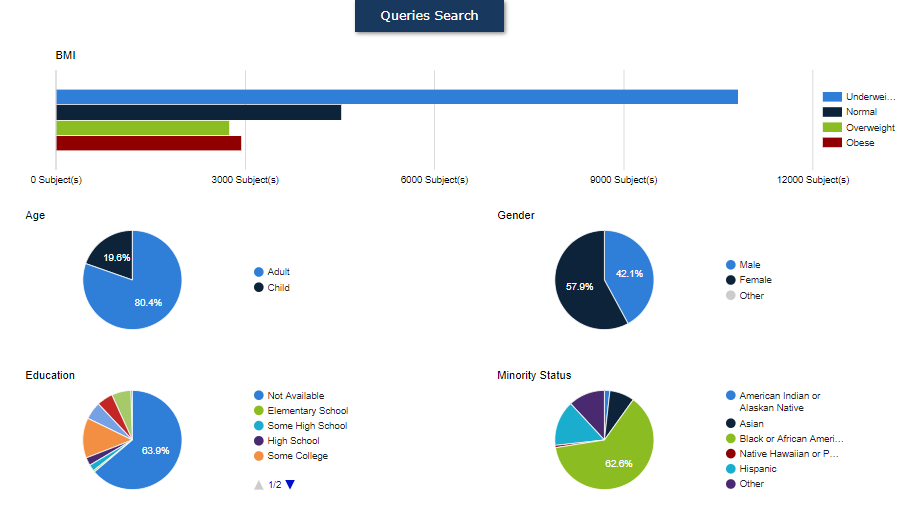The height and width of the screenshot is (523, 915).
Task: Click the Other gender legend marker
Action: tap(731, 296)
